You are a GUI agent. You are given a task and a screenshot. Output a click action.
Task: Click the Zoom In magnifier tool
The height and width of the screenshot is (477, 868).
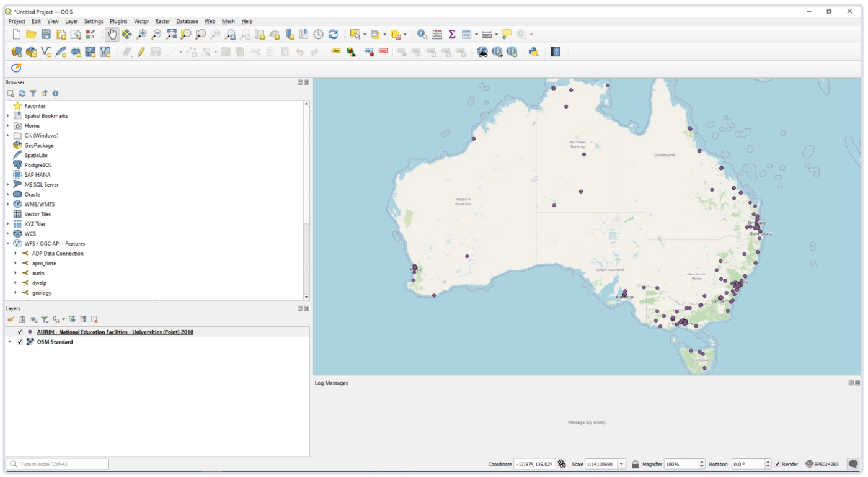point(142,35)
